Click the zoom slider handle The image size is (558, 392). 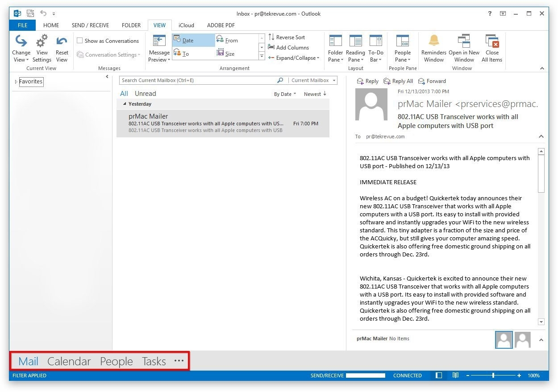[493, 375]
